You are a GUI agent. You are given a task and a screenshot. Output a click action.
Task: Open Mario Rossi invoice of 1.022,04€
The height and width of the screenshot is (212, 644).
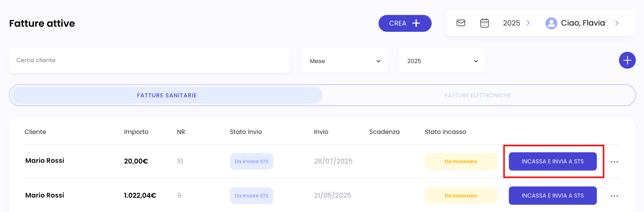[x=45, y=195]
